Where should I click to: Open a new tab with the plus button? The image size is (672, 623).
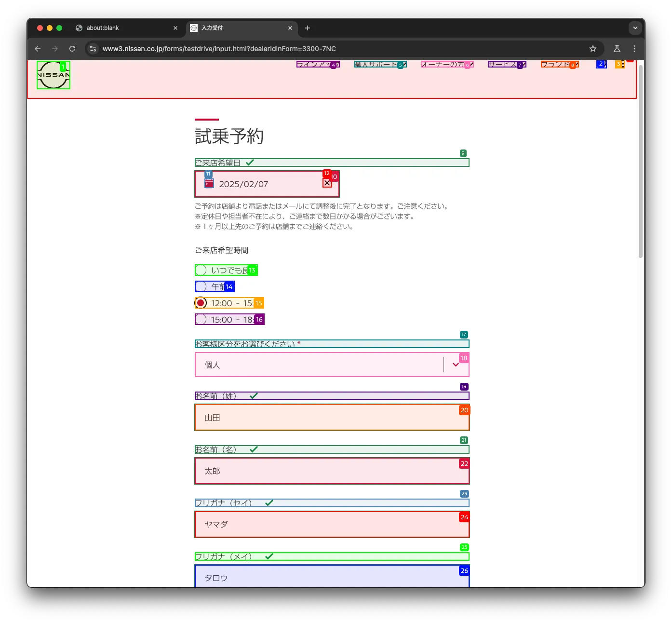308,28
